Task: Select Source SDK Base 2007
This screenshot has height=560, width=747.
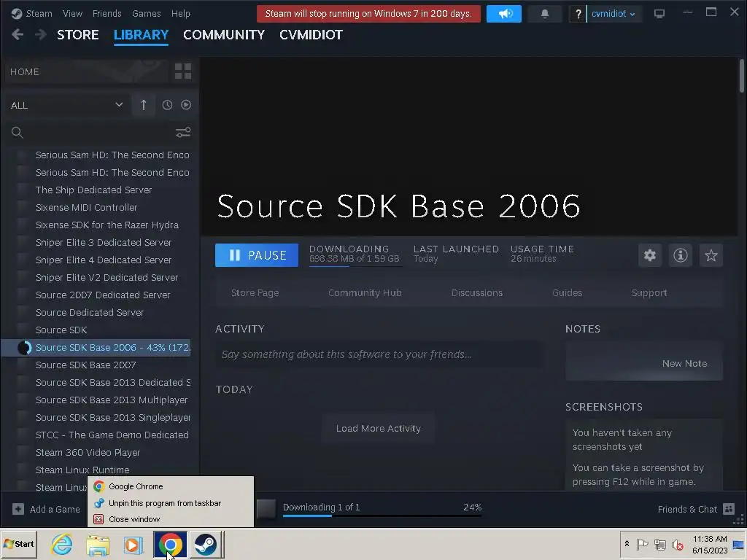Action: point(86,365)
